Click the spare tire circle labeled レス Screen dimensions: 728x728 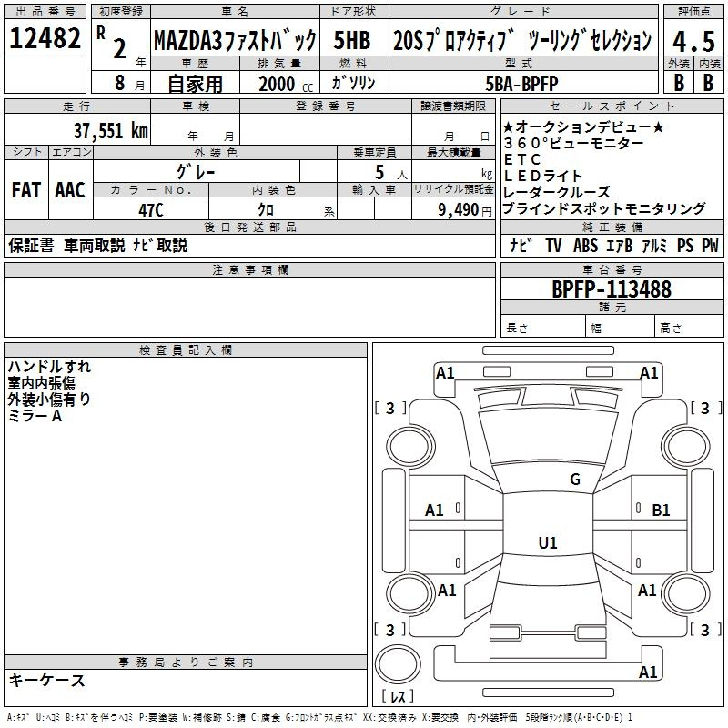(x=401, y=666)
